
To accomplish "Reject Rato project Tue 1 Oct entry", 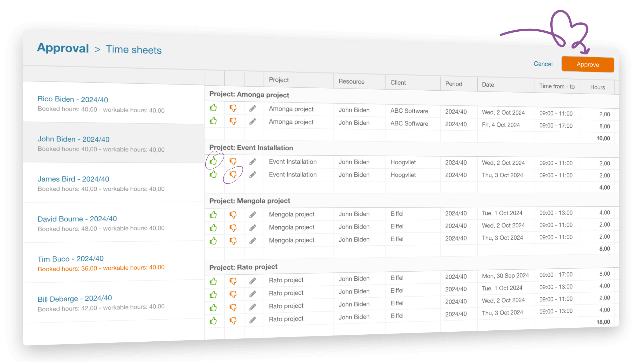I will pos(233,294).
